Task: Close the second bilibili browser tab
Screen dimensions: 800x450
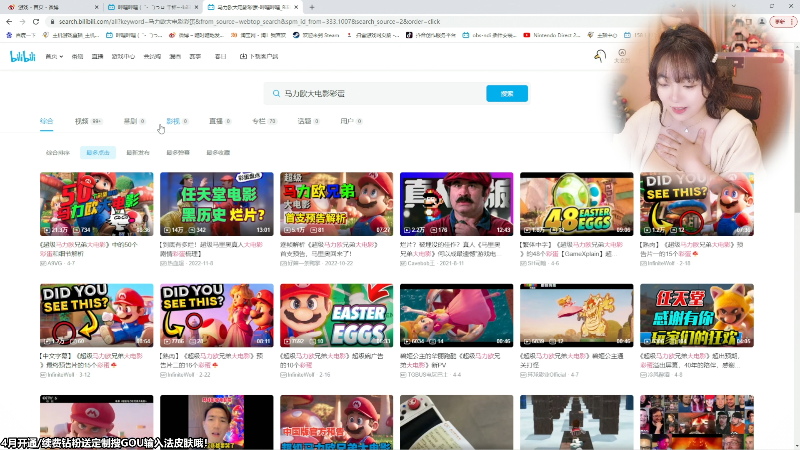Action: point(196,7)
